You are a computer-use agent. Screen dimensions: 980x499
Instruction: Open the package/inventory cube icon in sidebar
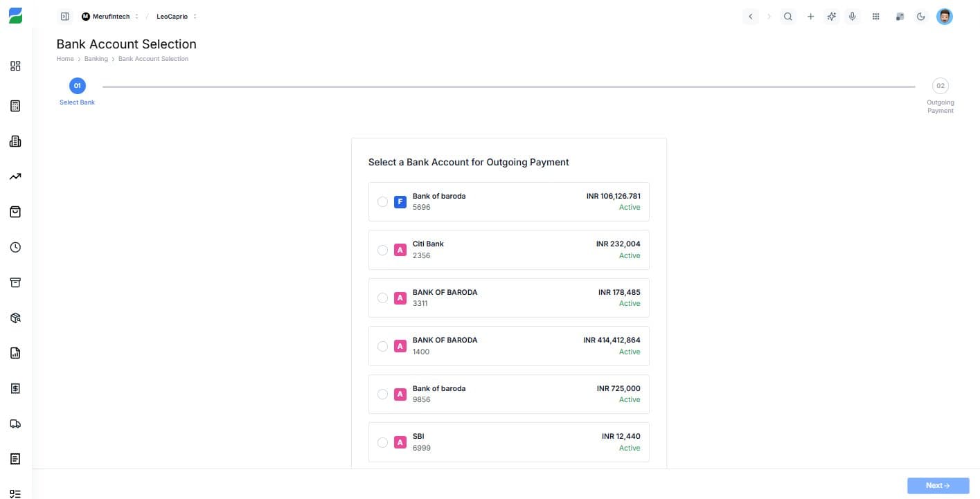[15, 317]
